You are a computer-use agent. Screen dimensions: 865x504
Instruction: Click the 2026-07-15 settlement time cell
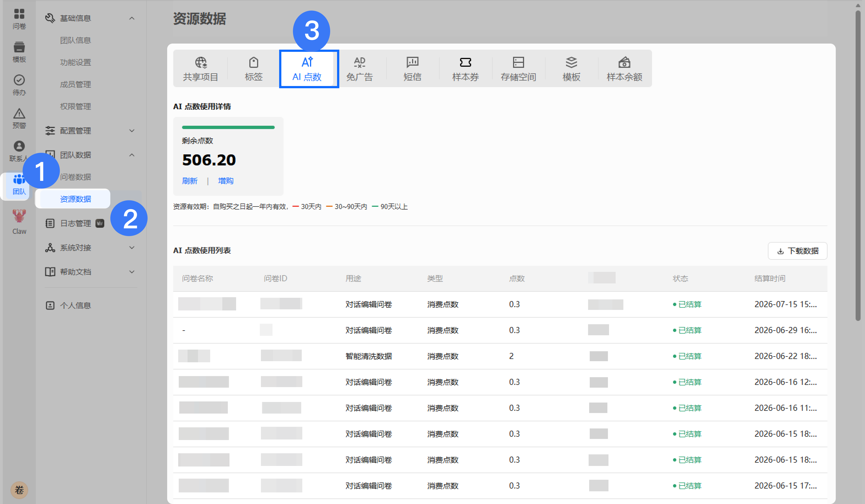785,304
